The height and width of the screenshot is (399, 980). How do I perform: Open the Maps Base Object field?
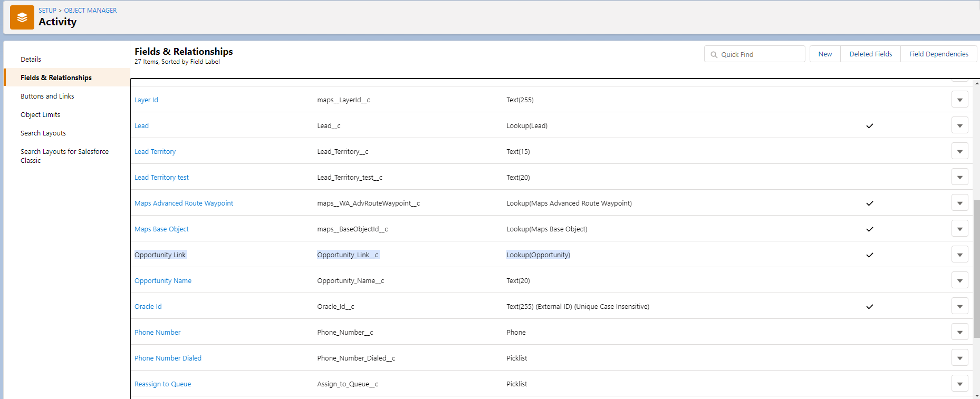tap(161, 229)
